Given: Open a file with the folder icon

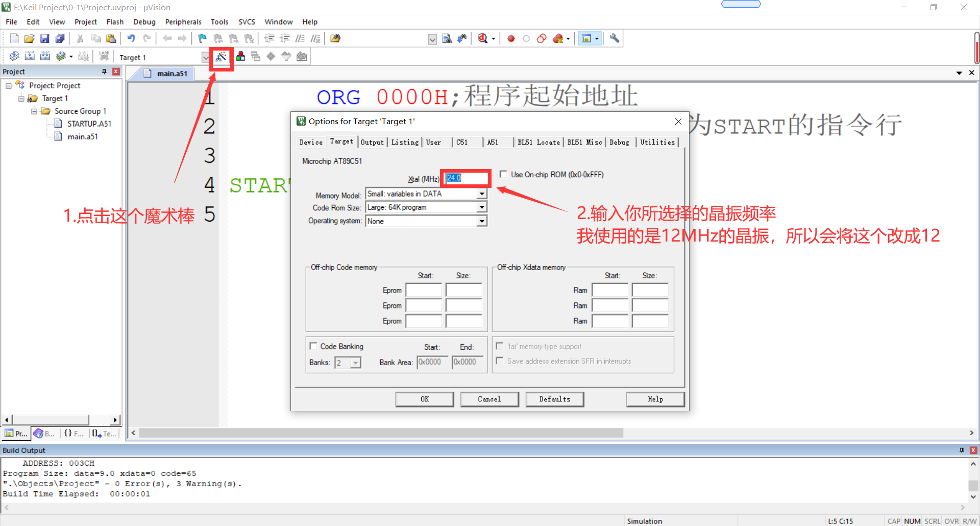Looking at the screenshot, I should tap(30, 38).
